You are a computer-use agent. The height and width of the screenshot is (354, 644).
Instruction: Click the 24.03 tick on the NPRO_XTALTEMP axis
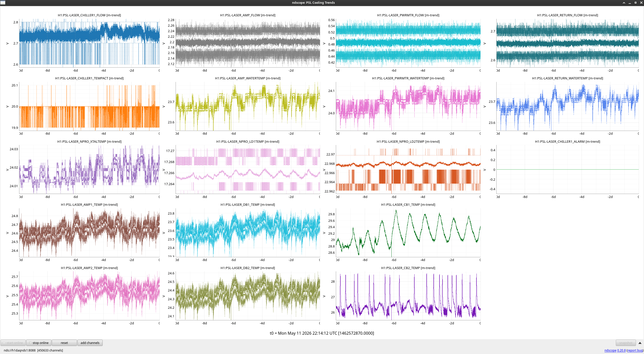(x=14, y=149)
